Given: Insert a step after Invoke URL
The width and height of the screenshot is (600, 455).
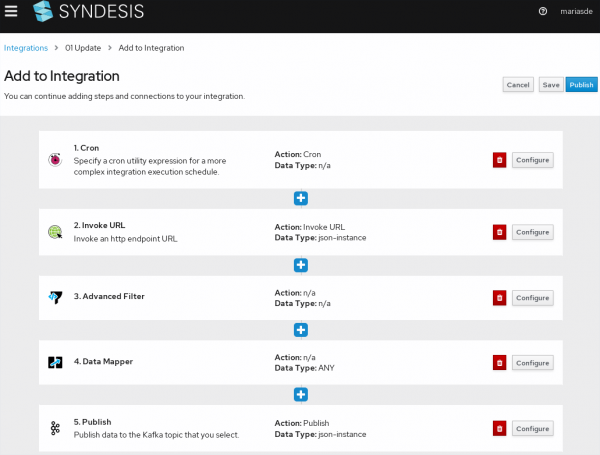Looking at the screenshot, I should point(300,264).
